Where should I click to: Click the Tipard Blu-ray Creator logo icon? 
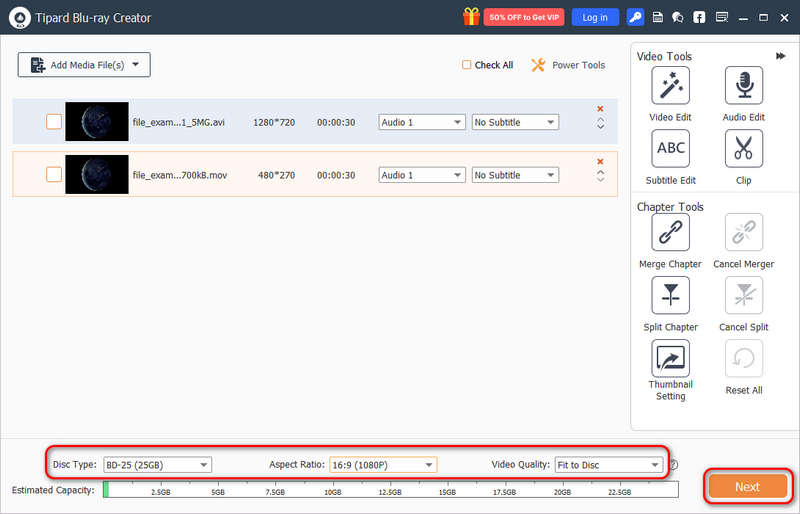point(19,18)
